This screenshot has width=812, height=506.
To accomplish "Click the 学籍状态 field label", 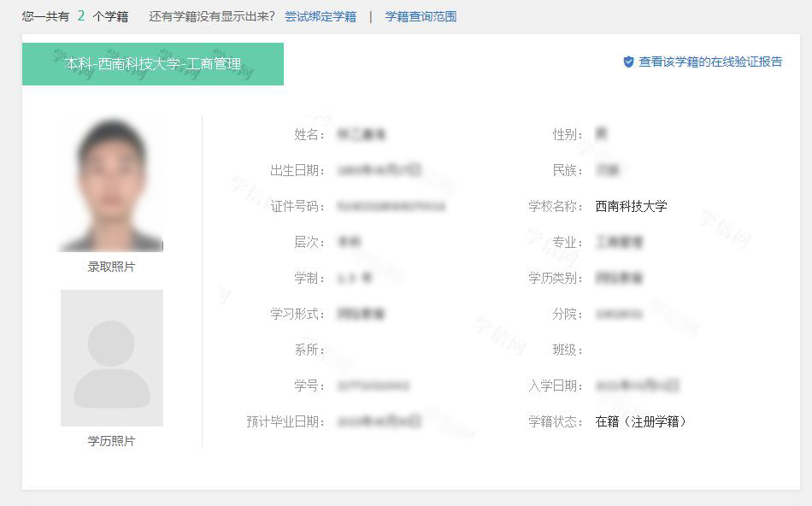I will [x=555, y=421].
